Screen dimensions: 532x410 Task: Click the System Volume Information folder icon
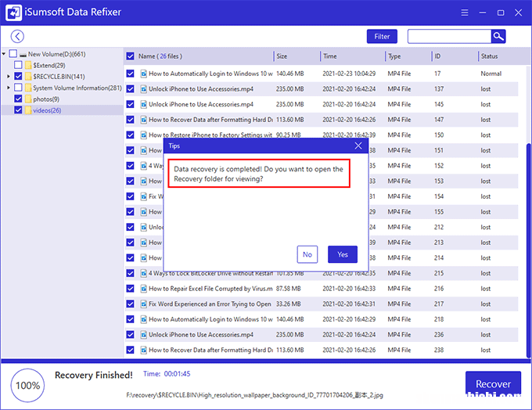[x=28, y=88]
